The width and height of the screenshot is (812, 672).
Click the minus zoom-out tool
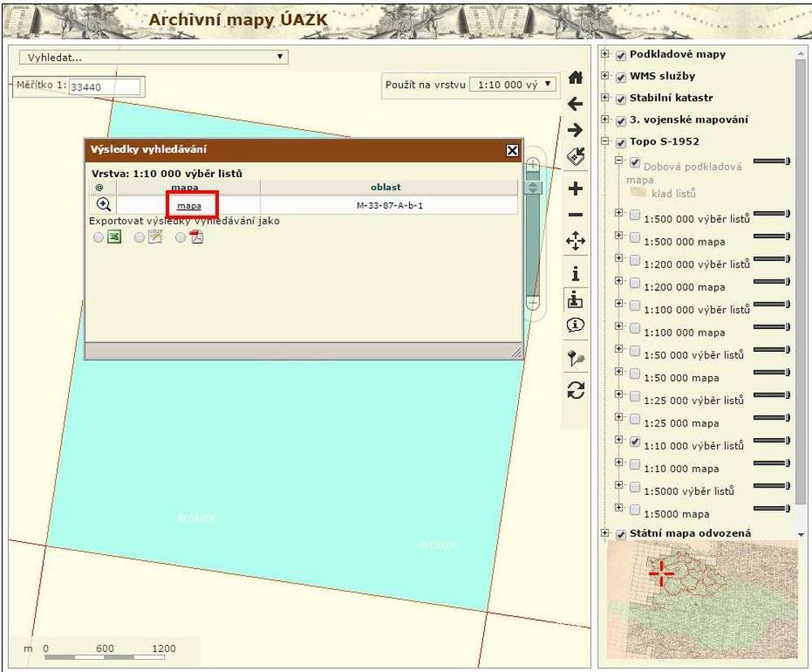[x=576, y=215]
